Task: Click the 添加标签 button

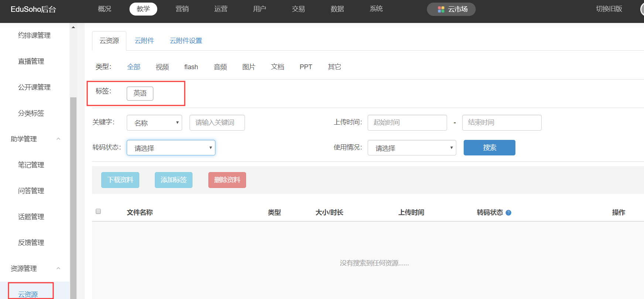Action: point(173,180)
